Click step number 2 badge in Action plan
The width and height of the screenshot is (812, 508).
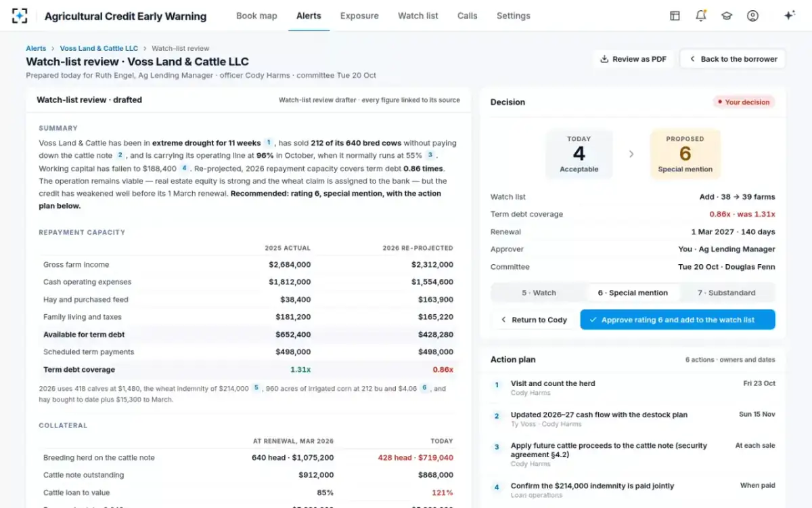(x=497, y=416)
